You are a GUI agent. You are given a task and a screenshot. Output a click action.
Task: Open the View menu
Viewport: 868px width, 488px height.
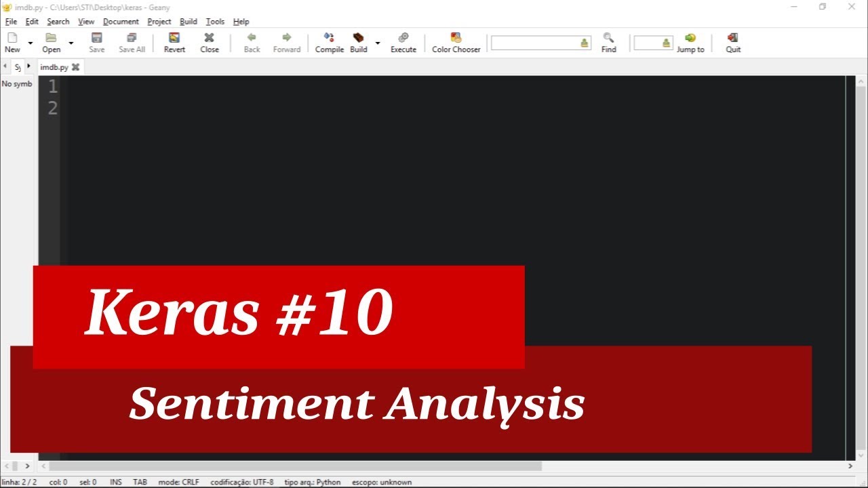point(86,22)
